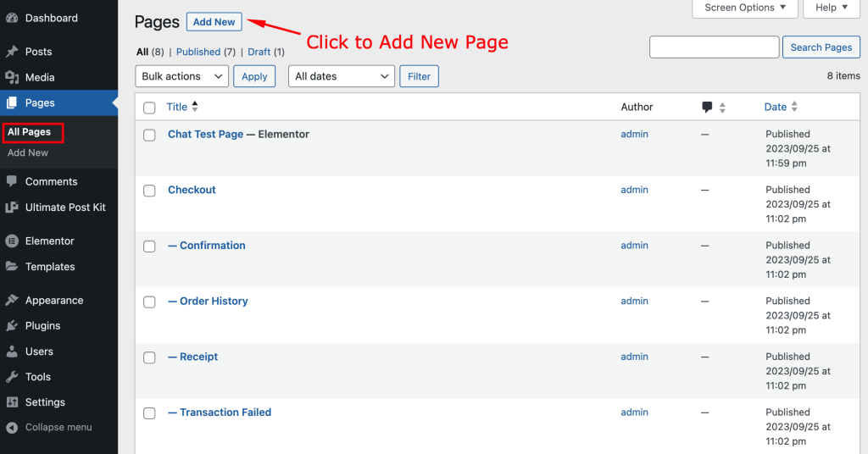Click admin author in Receipt row

[x=634, y=357]
